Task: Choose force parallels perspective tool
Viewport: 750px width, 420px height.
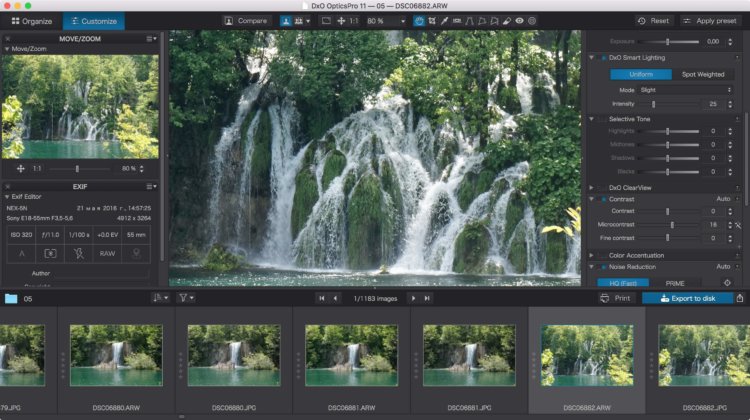Action: click(469, 21)
